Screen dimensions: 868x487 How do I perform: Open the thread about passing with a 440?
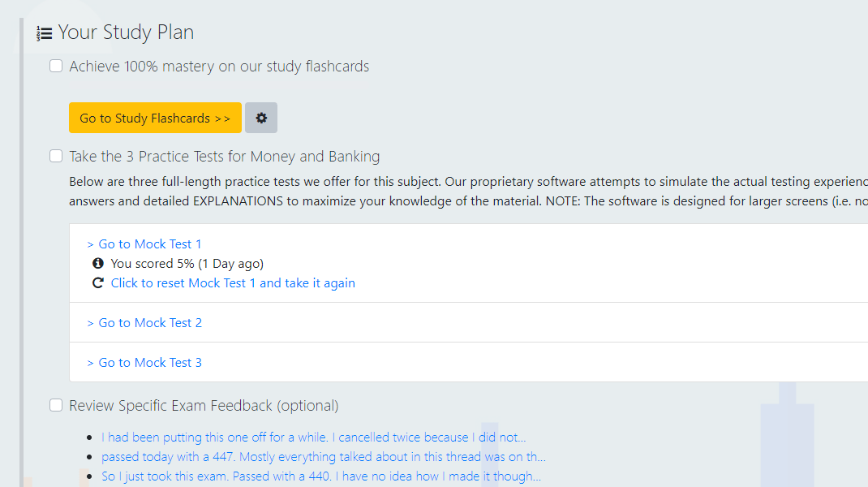pyautogui.click(x=322, y=476)
